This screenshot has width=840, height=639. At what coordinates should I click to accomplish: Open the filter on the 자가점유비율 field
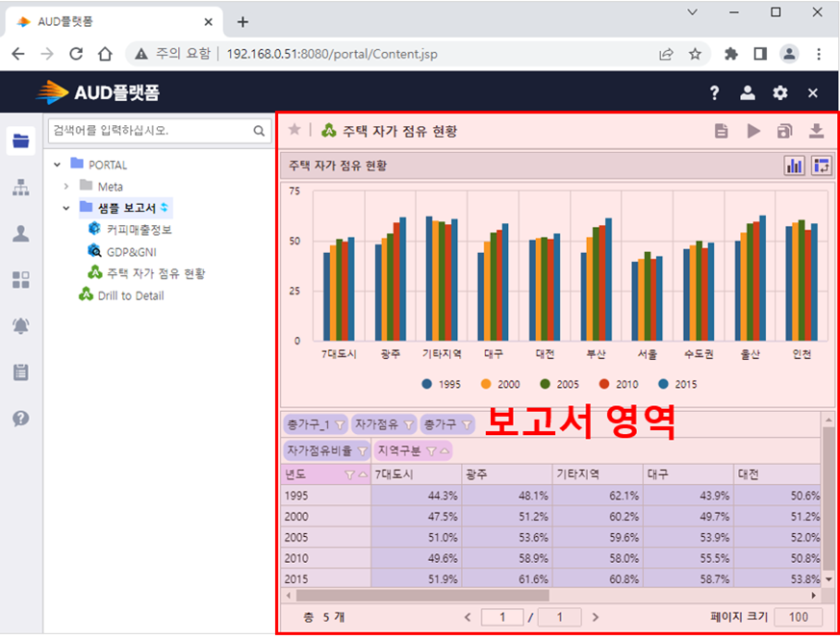tap(362, 451)
